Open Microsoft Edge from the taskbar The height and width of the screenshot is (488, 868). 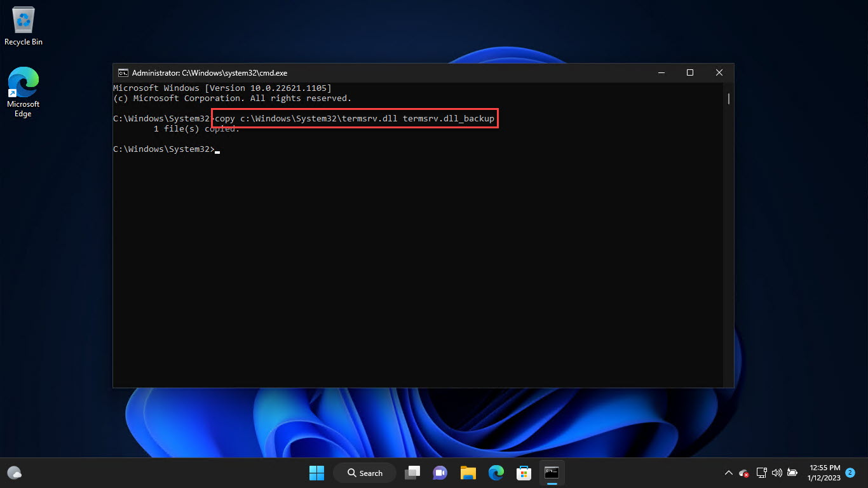[496, 473]
